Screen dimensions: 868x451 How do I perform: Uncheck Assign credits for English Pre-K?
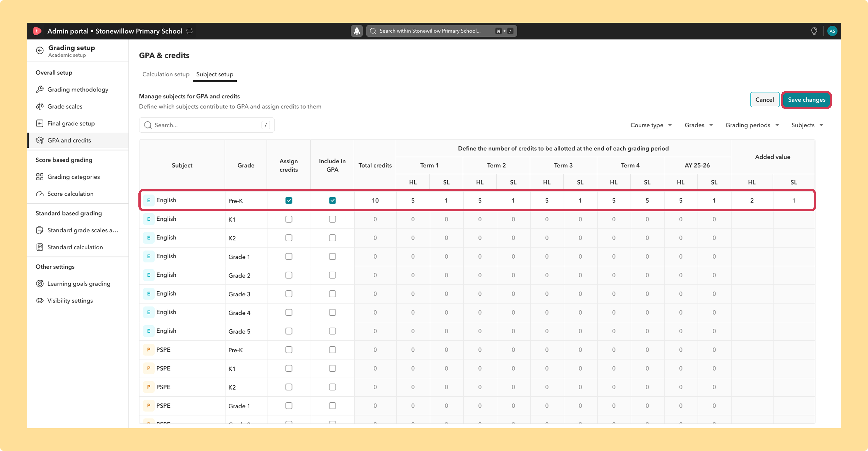[289, 200]
